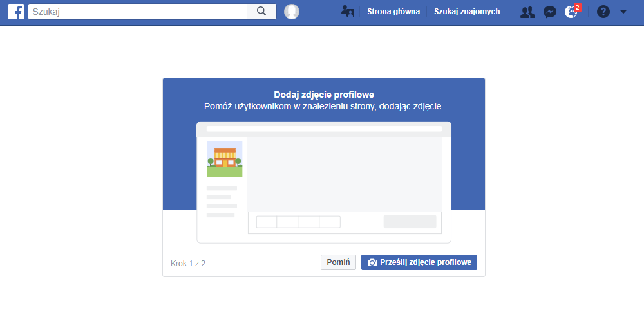This screenshot has width=644, height=317.
Task: Click the shop profile picture placeholder
Action: (x=224, y=159)
